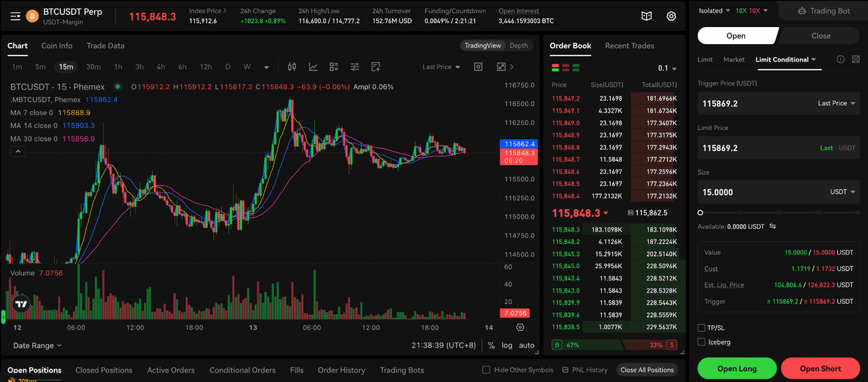
Task: Click the green tab on the chart's left edge
Action: (x=3, y=316)
